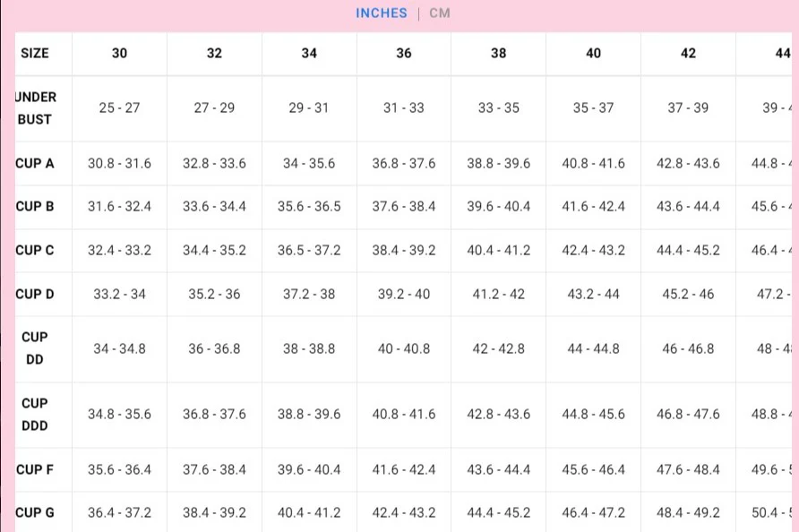Click the SIZE column header

coord(35,53)
